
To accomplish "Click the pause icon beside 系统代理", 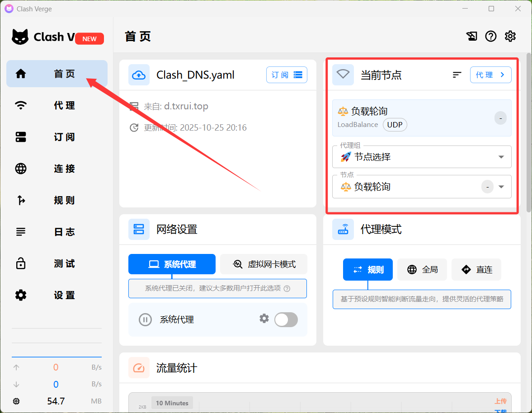I will pos(145,320).
